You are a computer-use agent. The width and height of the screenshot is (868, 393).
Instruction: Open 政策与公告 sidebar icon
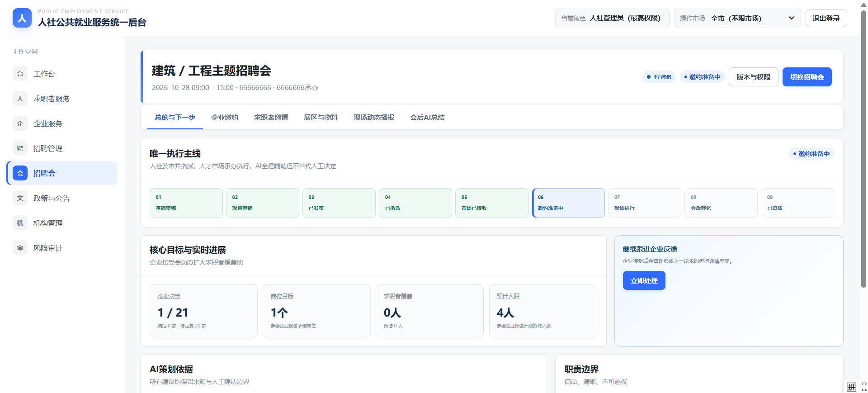20,198
